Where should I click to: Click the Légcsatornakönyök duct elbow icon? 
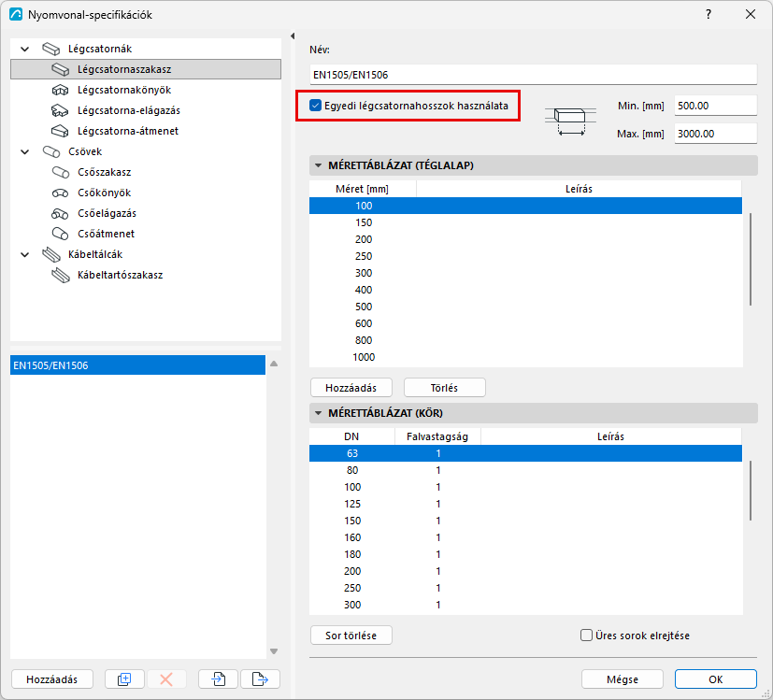point(60,91)
